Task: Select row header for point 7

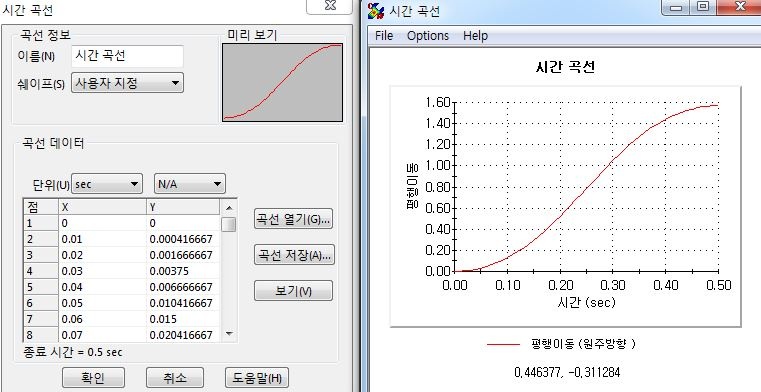Action: (41, 319)
